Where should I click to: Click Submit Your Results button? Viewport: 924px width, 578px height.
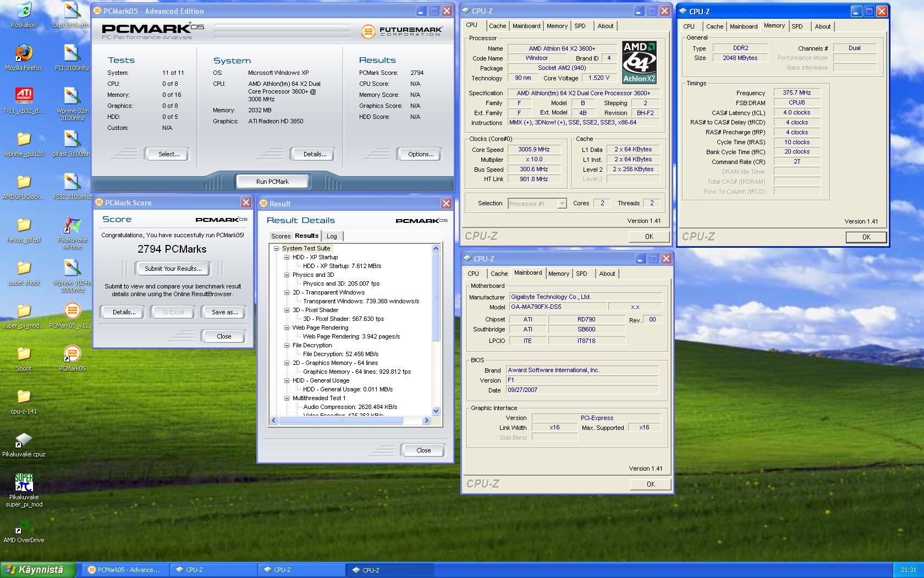pyautogui.click(x=173, y=269)
